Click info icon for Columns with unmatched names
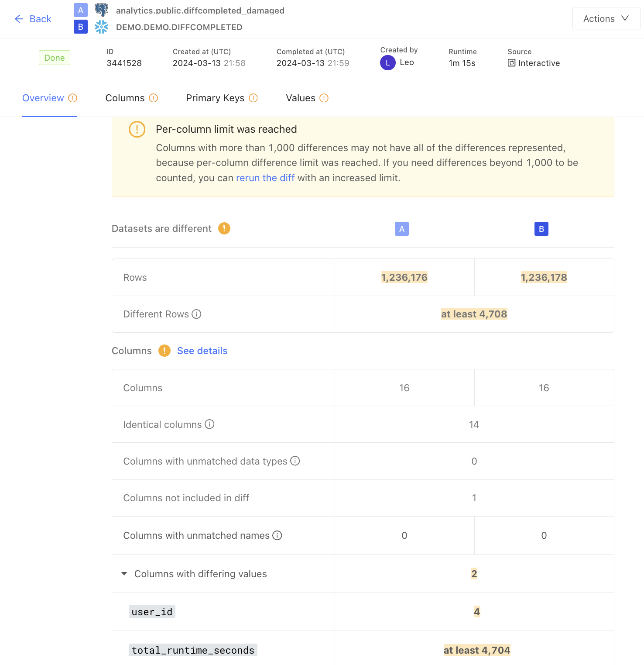 (277, 535)
